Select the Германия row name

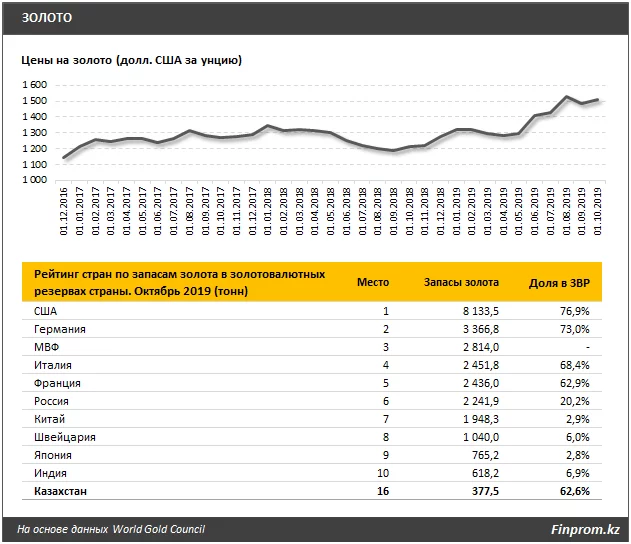pyautogui.click(x=59, y=329)
